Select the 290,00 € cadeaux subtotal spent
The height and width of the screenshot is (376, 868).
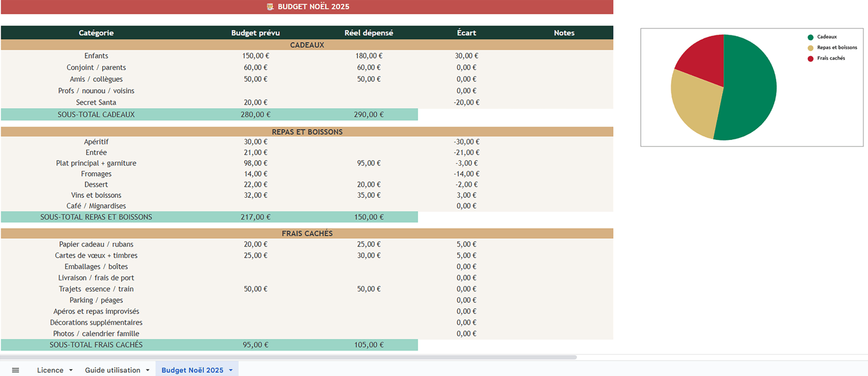point(369,115)
